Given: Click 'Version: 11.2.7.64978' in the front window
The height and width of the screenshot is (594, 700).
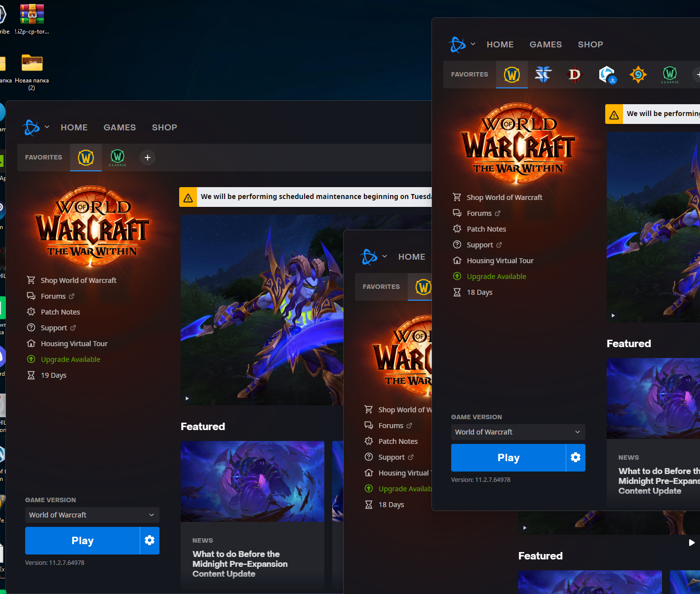Looking at the screenshot, I should [x=481, y=480].
